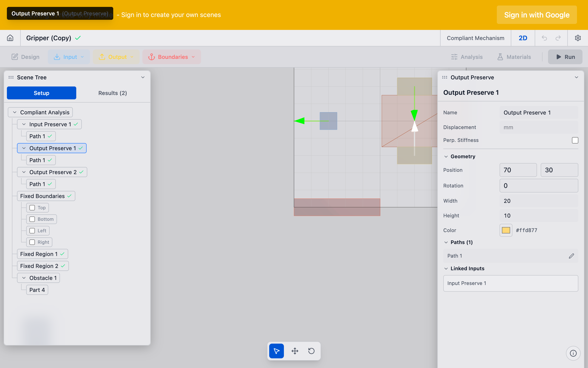This screenshot has width=588, height=368.
Task: Select Path 1 under Output Preserve 2
Action: coord(41,184)
